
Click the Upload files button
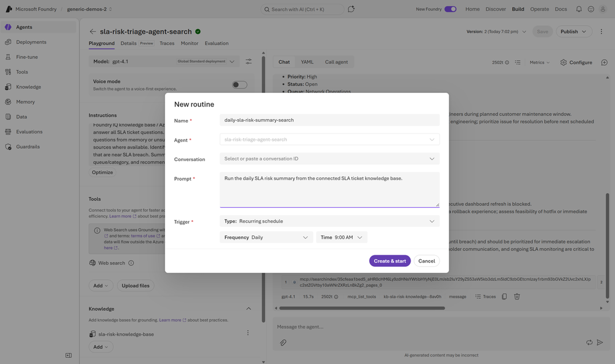click(135, 286)
